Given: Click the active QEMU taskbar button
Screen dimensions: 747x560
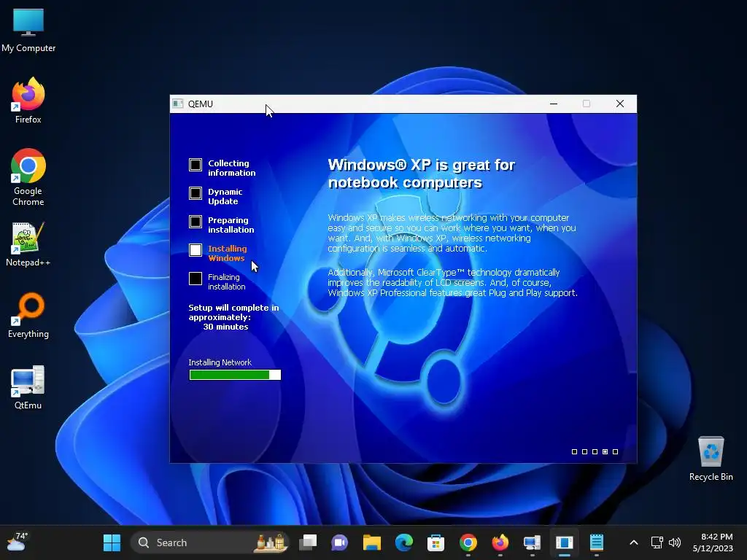Looking at the screenshot, I should point(564,542).
